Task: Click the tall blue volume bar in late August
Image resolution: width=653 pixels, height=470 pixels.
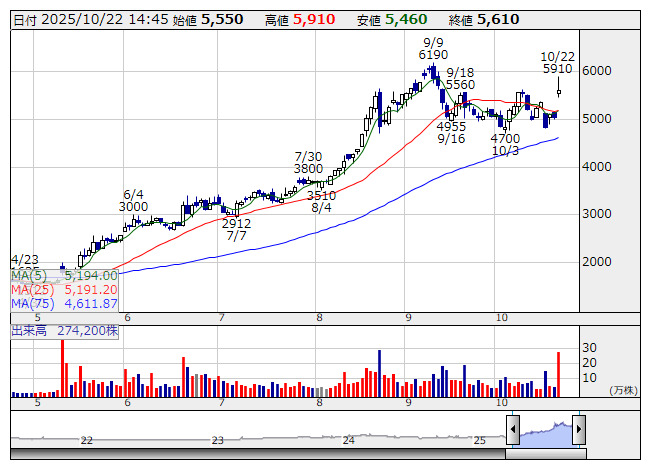Action: 379,373
